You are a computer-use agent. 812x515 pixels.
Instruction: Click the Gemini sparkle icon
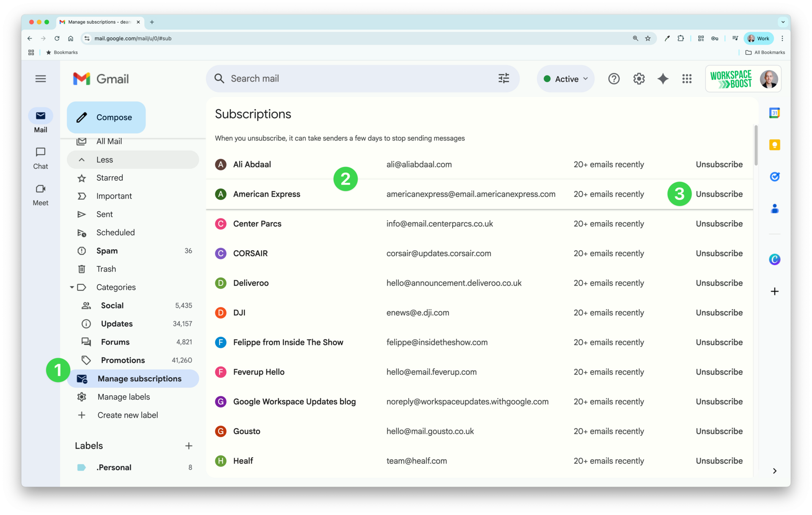point(663,79)
